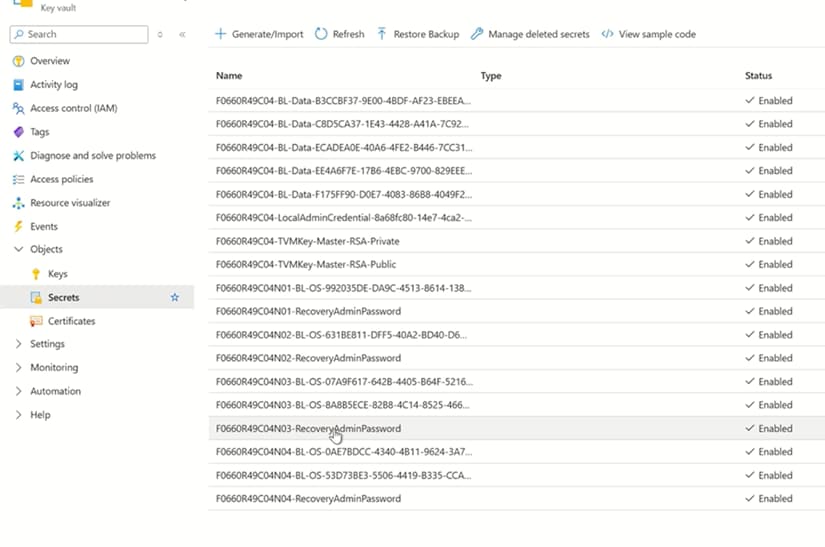Open the Tags page

tap(39, 132)
